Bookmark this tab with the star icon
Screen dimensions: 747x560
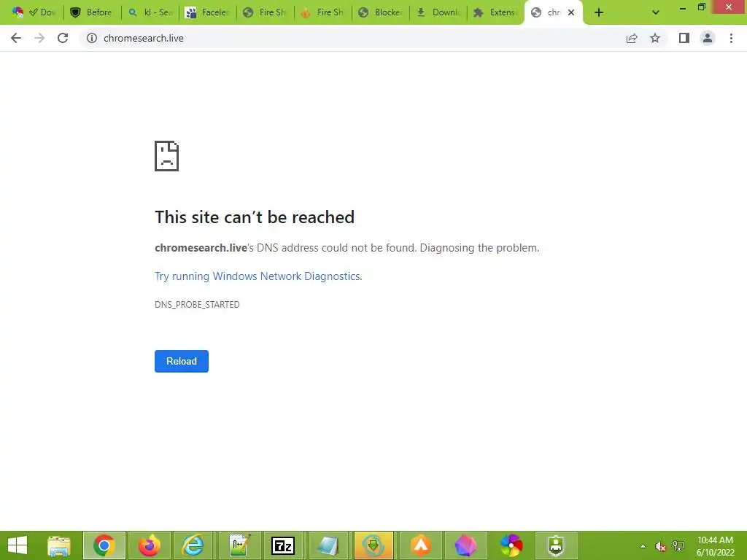[655, 38]
